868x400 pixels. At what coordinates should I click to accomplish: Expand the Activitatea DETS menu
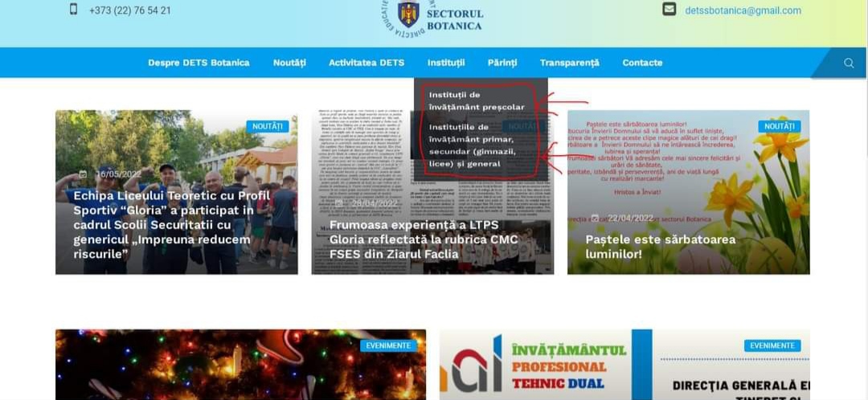click(366, 63)
